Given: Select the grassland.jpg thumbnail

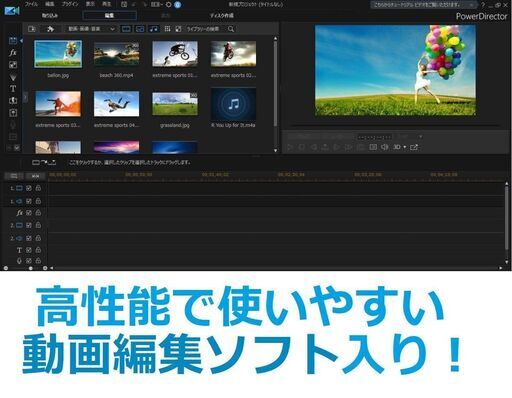Looking at the screenshot, I should (175, 104).
